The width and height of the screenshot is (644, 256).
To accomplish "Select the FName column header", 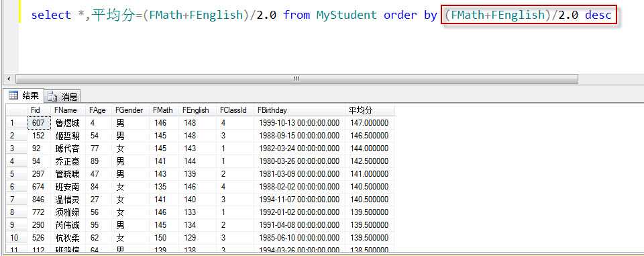I will point(68,110).
